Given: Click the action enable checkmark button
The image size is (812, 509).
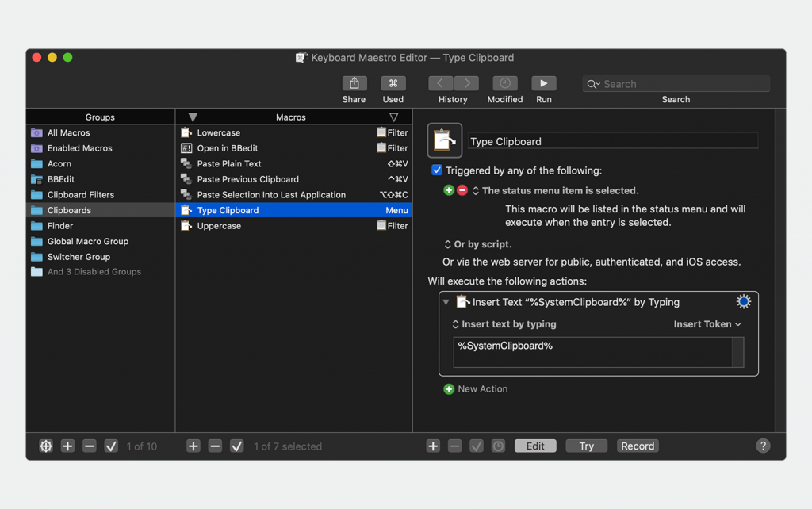Looking at the screenshot, I should pos(477,446).
